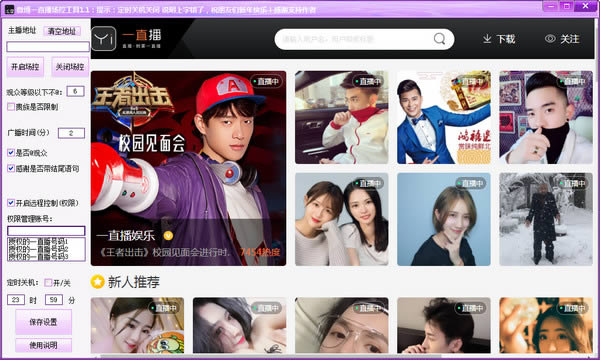Image resolution: width=600 pixels, height=360 pixels.
Task: Click the 清空地址 button
Action: coord(62,31)
